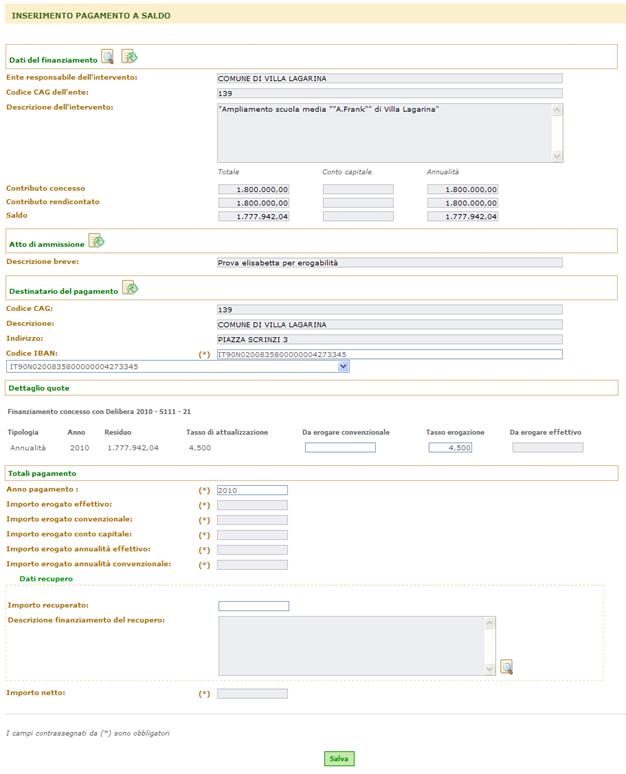The image size is (626, 774).
Task: Open the detail icon beside Dati del finanziamento
Action: [129, 56]
